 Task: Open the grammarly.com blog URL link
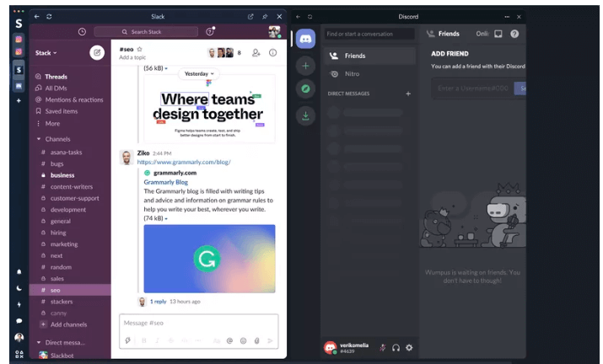pyautogui.click(x=183, y=162)
